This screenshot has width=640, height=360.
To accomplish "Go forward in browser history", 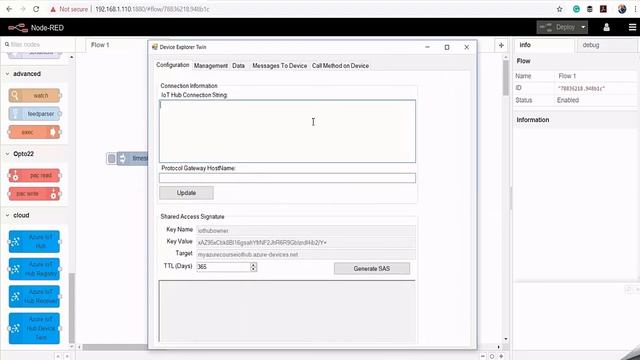I will point(22,9).
